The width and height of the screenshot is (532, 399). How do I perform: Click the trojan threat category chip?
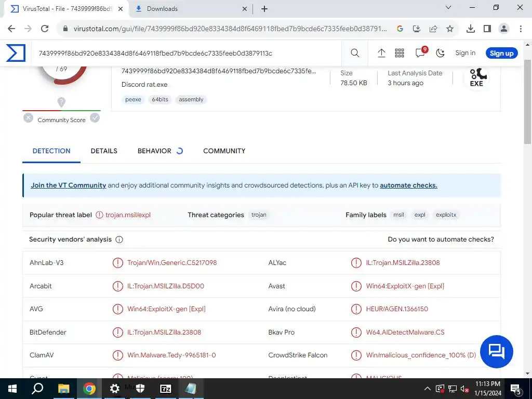[259, 215]
